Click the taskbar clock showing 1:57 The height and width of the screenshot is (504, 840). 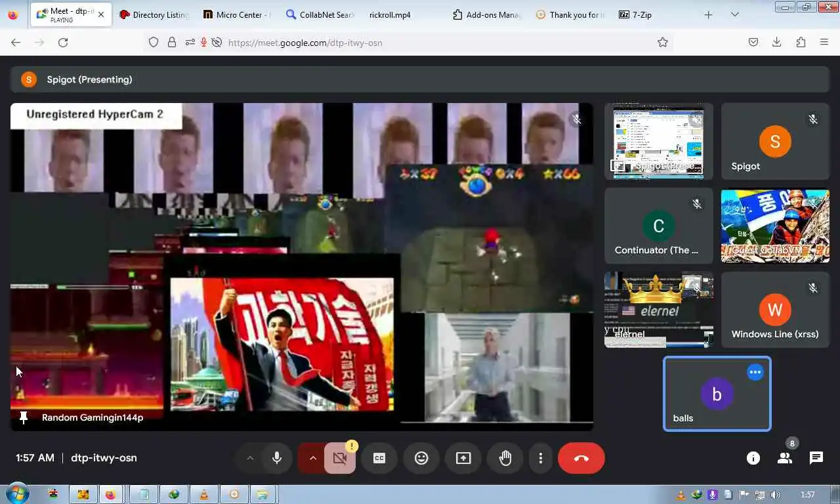(x=808, y=495)
